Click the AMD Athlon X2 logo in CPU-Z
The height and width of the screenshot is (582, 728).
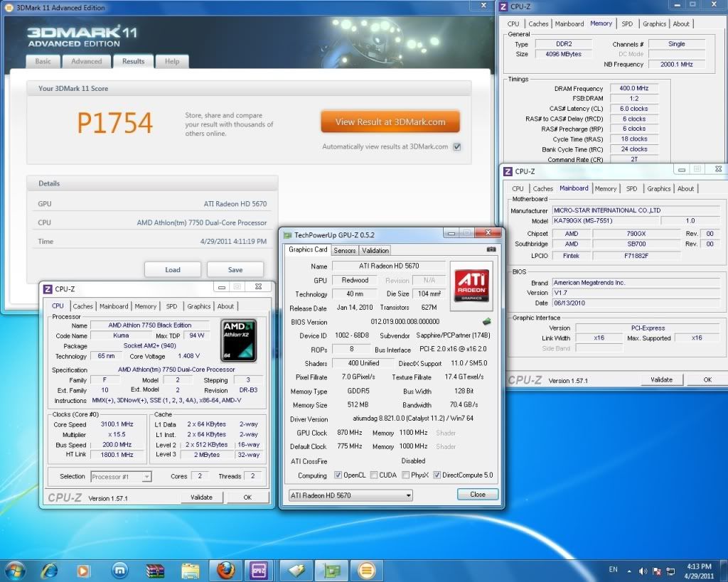tap(238, 338)
